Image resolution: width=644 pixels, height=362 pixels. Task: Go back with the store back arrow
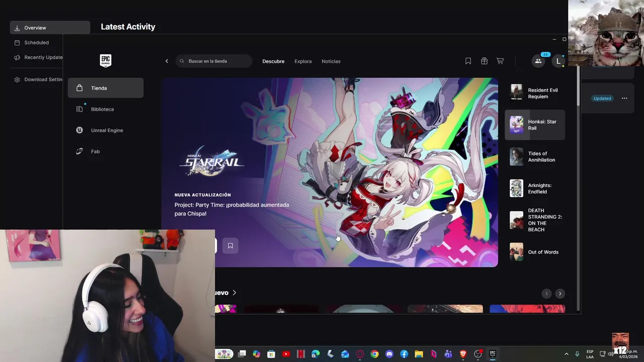point(167,61)
